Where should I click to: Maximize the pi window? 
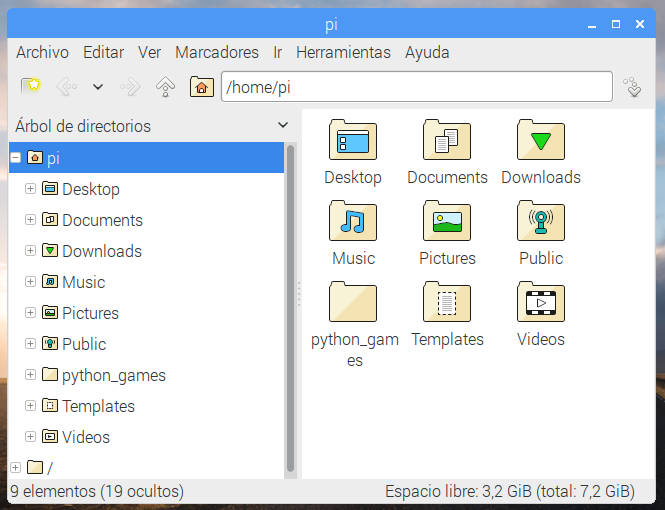click(616, 24)
